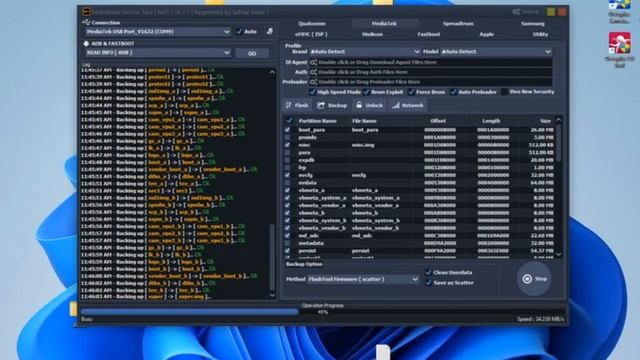
Task: Open Setting in the title bar
Action: (x=526, y=12)
